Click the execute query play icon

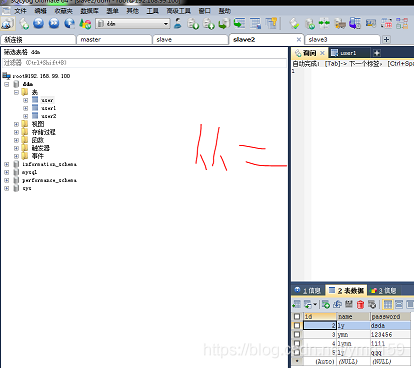pos(39,23)
